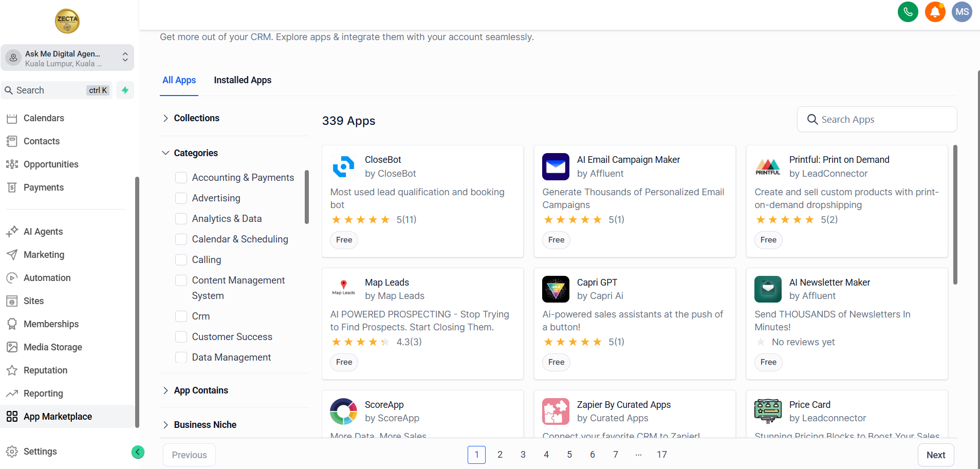Expand the App Contains filter

coord(165,390)
